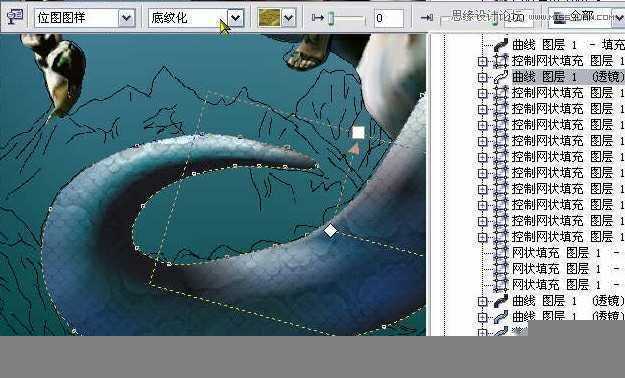This screenshot has height=378, width=625.
Task: Click the white diamond transparency handle on canvas
Action: coord(330,230)
